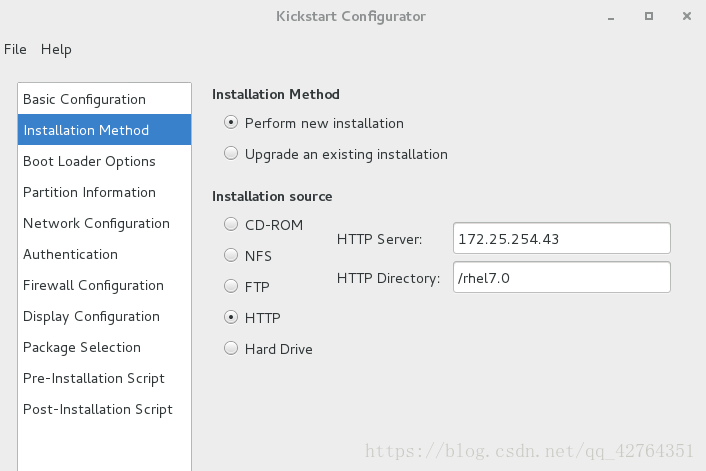This screenshot has width=706, height=471.
Task: Open Boot Loader Options section
Action: [x=104, y=161]
